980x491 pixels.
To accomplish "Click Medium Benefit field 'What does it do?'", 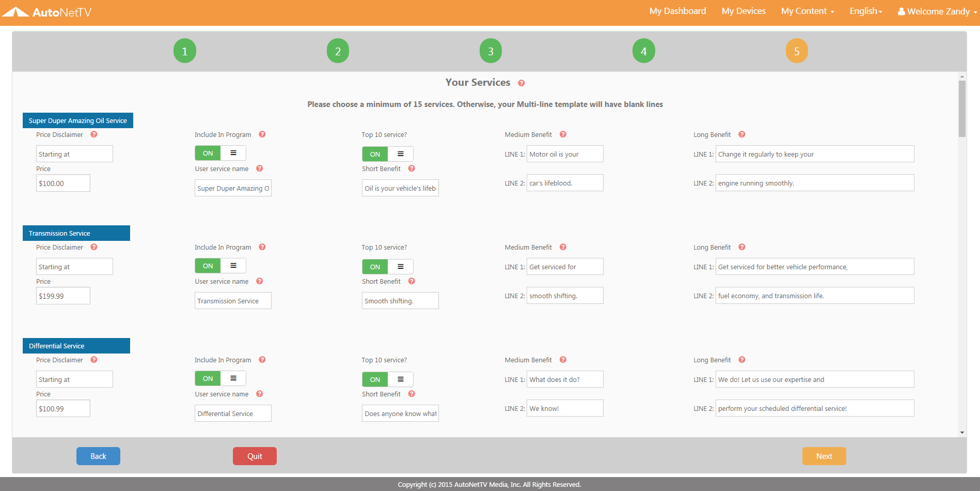I will click(x=565, y=379).
